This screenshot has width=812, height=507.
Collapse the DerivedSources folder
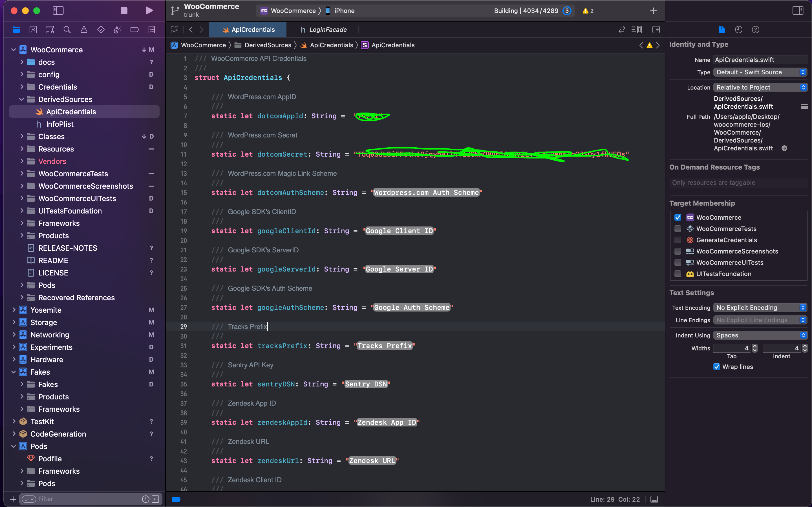(x=22, y=99)
